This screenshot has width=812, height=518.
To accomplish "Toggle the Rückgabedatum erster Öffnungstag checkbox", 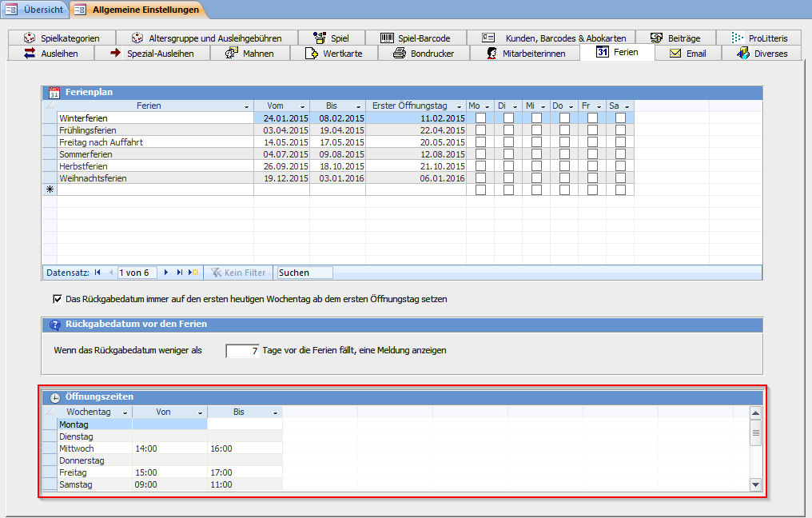I will pos(58,299).
